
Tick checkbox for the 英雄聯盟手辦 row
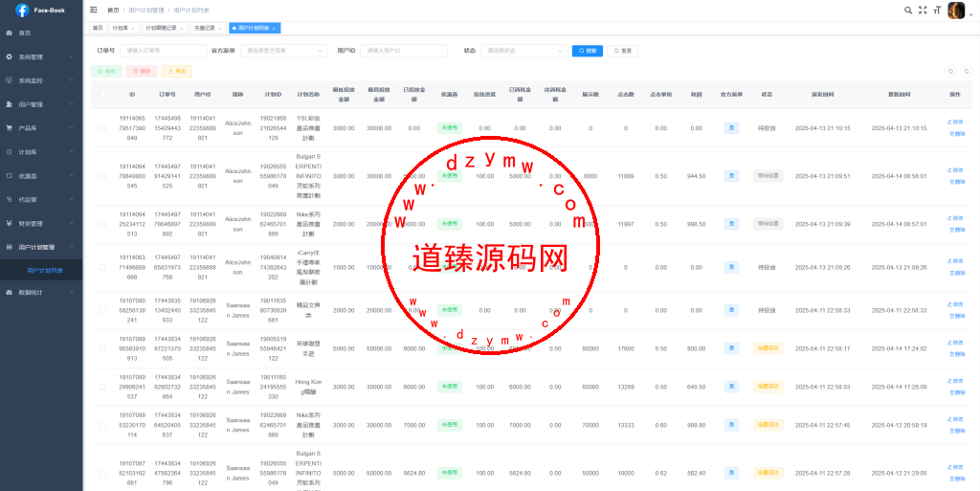pos(102,348)
